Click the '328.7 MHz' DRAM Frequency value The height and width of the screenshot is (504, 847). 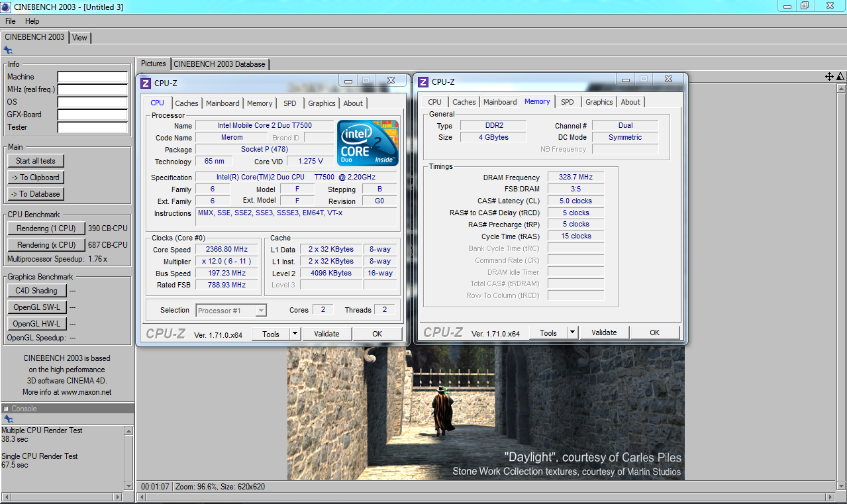(x=575, y=177)
